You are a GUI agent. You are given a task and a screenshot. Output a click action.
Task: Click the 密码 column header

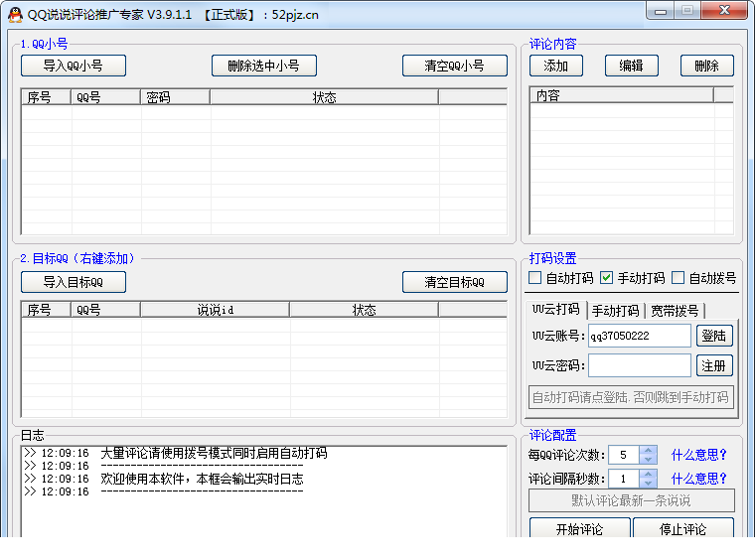(x=175, y=97)
